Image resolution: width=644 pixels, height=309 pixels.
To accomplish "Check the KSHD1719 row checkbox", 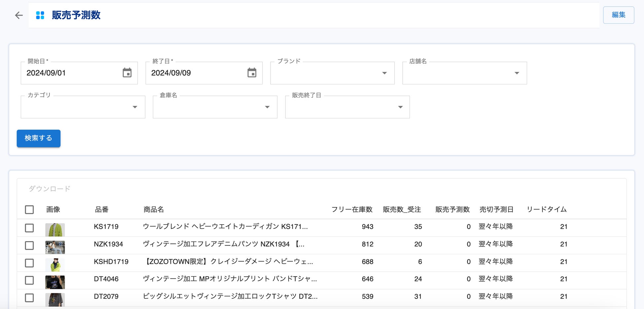I will 29,263.
